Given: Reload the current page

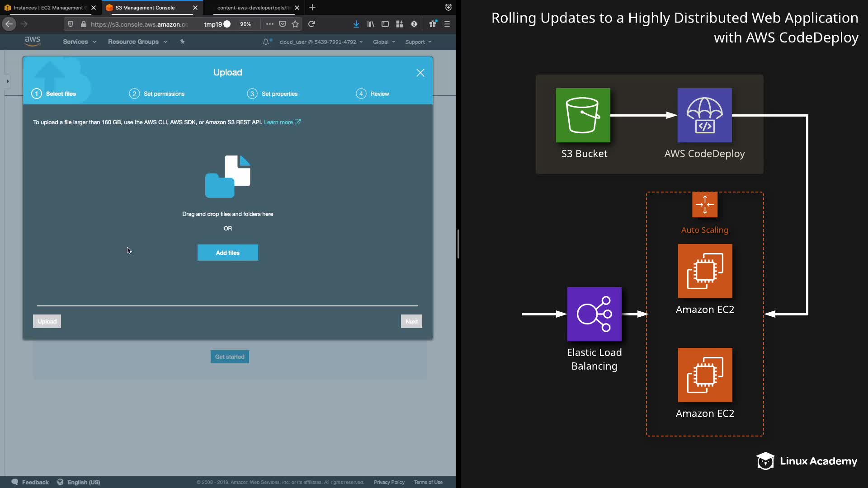Looking at the screenshot, I should click(x=311, y=24).
